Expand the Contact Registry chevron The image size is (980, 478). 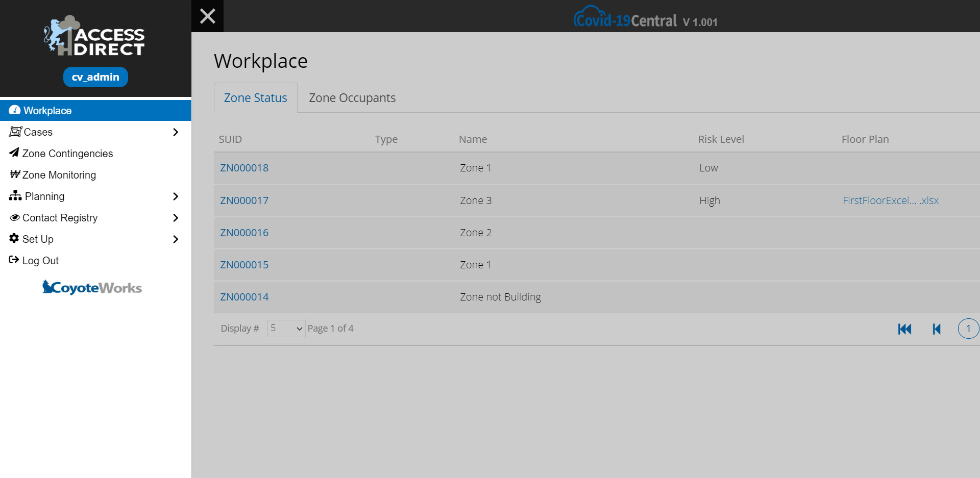pyautogui.click(x=176, y=218)
